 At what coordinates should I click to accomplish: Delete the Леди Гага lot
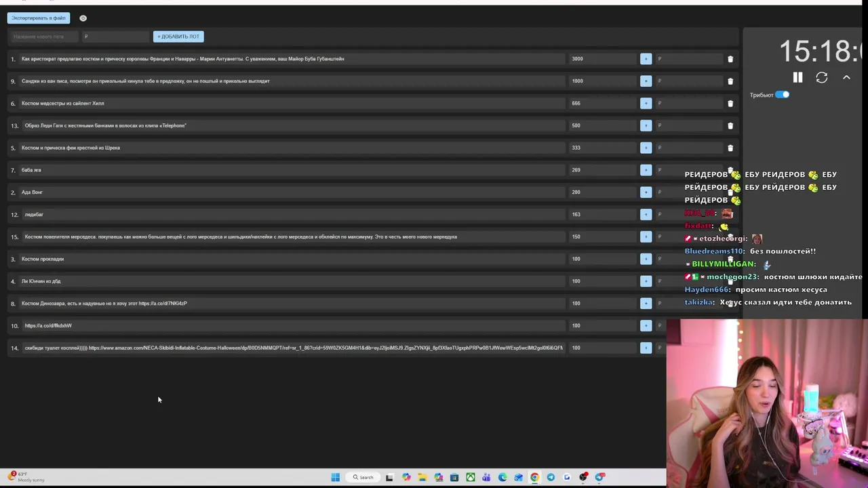[730, 125]
